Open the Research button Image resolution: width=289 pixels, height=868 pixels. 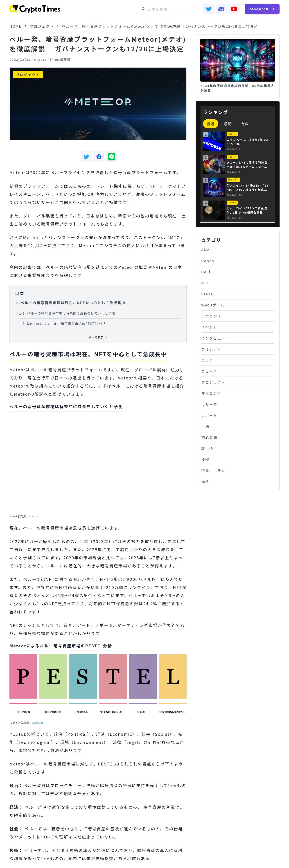(x=262, y=9)
